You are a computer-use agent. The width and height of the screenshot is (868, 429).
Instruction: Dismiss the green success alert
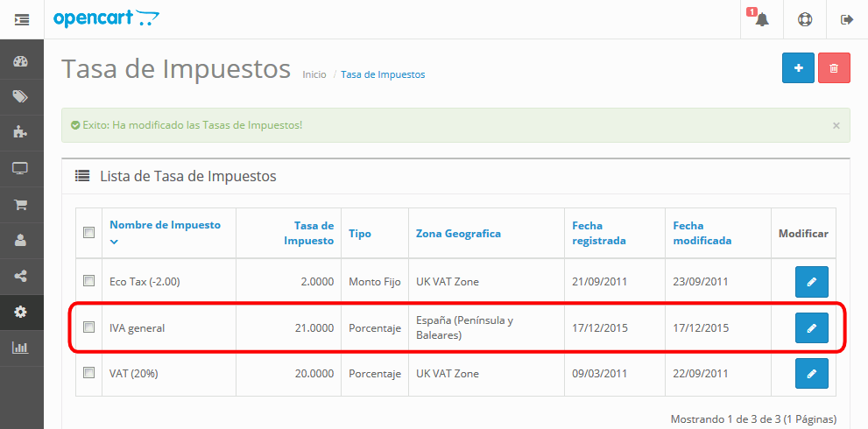pyautogui.click(x=836, y=126)
